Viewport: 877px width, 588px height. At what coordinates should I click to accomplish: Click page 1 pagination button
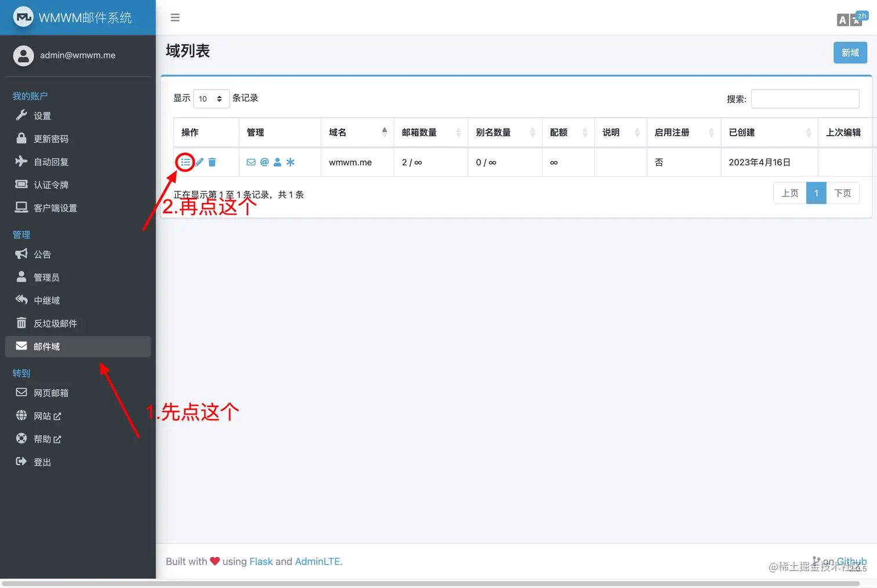[816, 193]
